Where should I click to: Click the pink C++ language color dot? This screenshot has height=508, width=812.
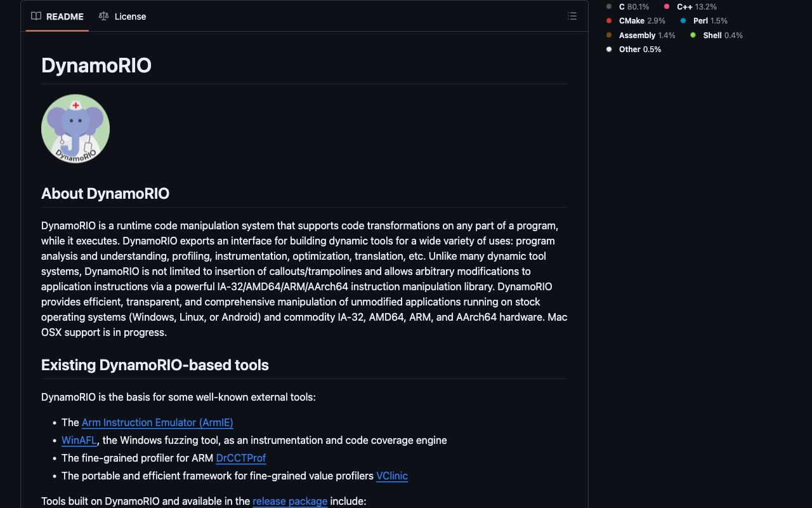point(667,6)
